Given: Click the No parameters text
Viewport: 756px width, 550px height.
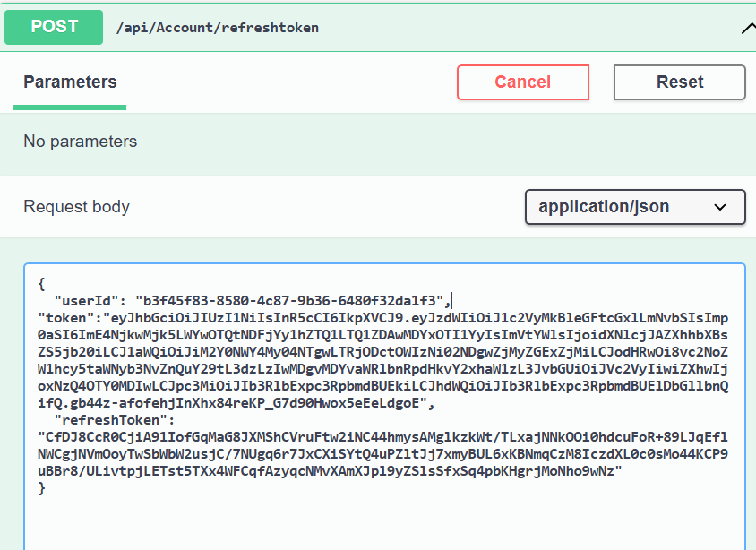Looking at the screenshot, I should [x=81, y=142].
